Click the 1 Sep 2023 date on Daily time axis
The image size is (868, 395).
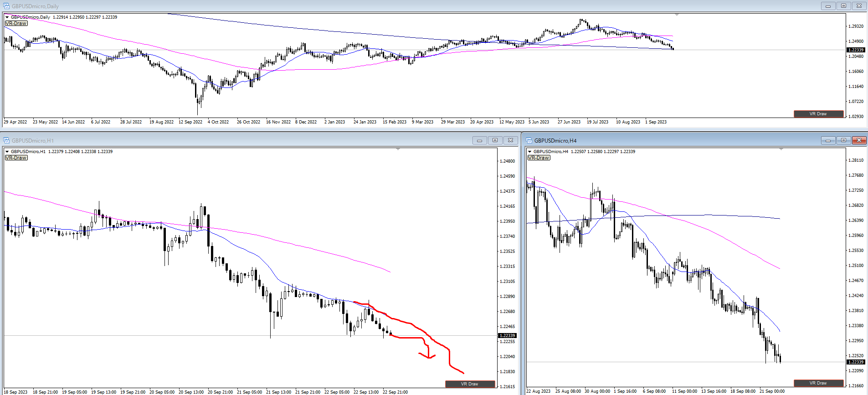click(656, 122)
